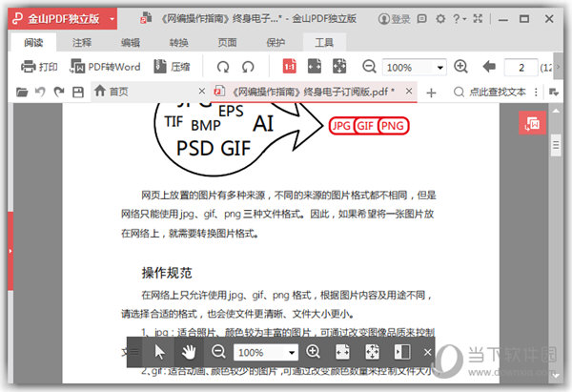The width and height of the screenshot is (572, 392).
Task: Expand the left side panel arrow
Action: (x=10, y=251)
